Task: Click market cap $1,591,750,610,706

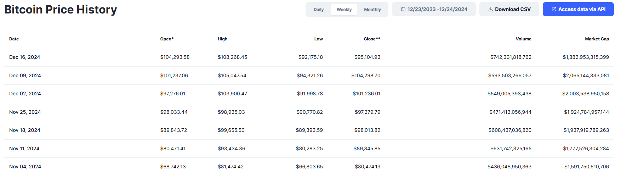Action: pyautogui.click(x=587, y=167)
